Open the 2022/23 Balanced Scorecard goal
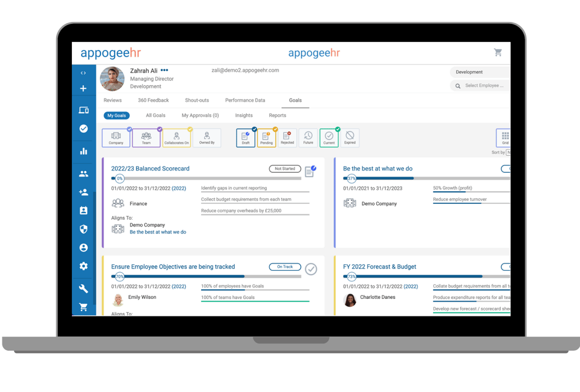This screenshot has height=392, width=580. tap(150, 169)
